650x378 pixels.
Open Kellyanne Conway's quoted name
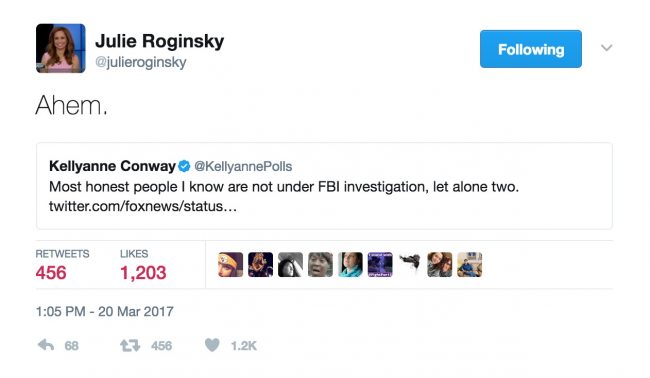[x=112, y=166]
